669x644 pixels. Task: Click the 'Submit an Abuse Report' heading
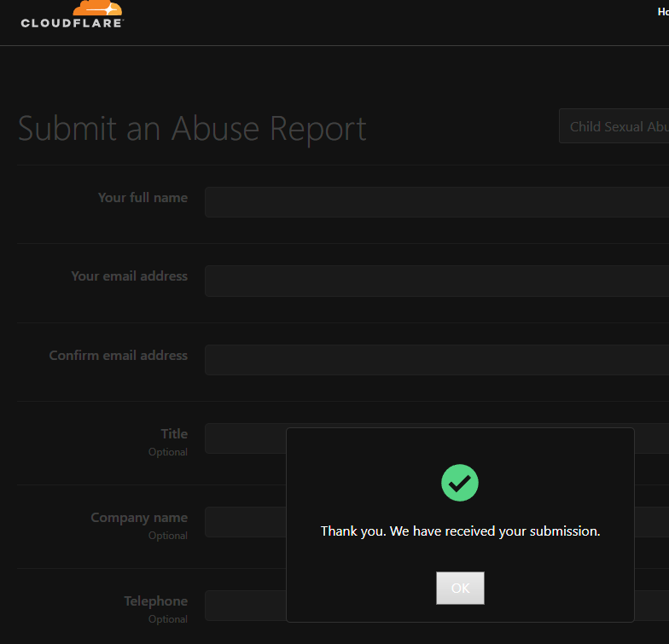pos(192,128)
